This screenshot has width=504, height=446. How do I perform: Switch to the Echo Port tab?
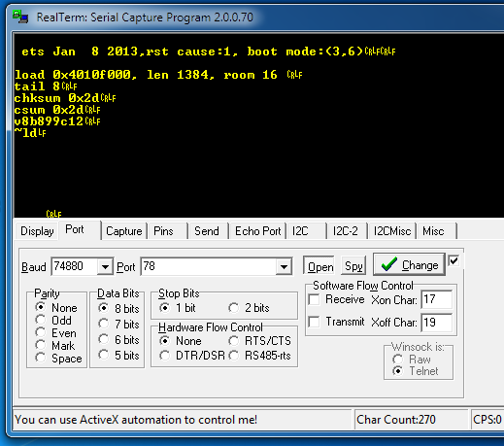(x=257, y=231)
